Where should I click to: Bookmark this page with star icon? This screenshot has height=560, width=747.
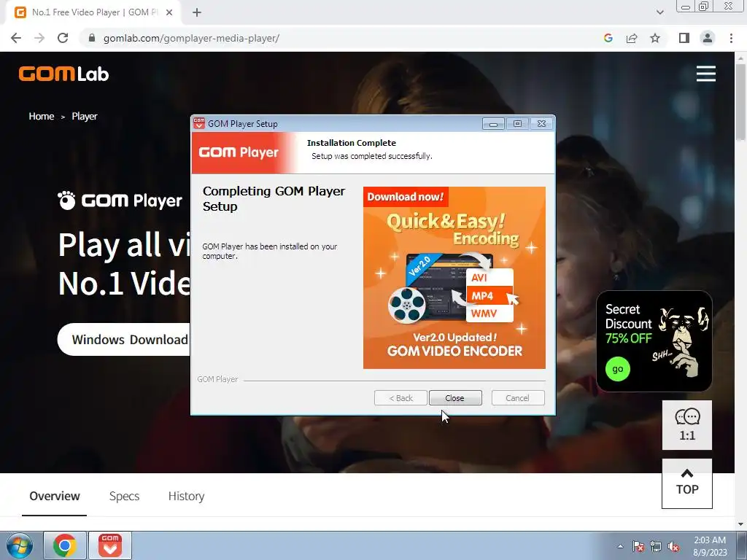tap(655, 38)
